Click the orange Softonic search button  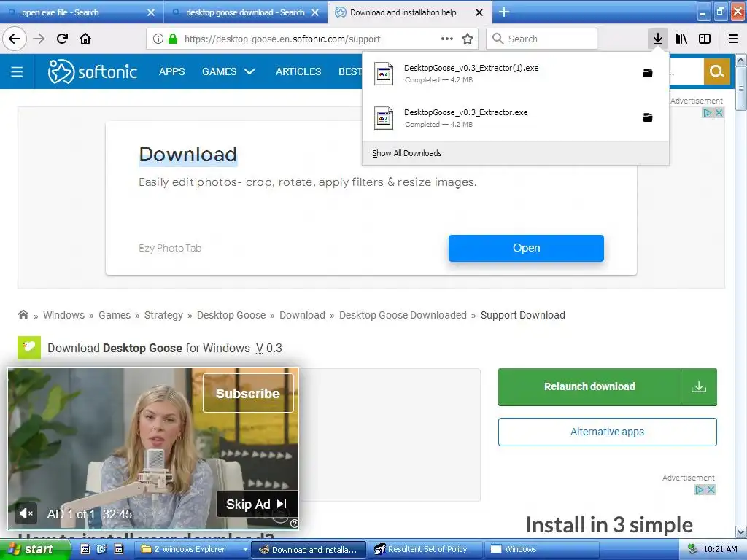point(716,71)
